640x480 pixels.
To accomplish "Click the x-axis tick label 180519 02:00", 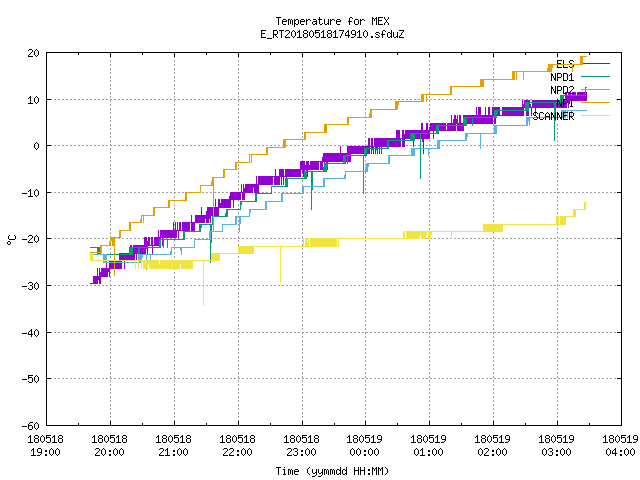I will pyautogui.click(x=493, y=446).
